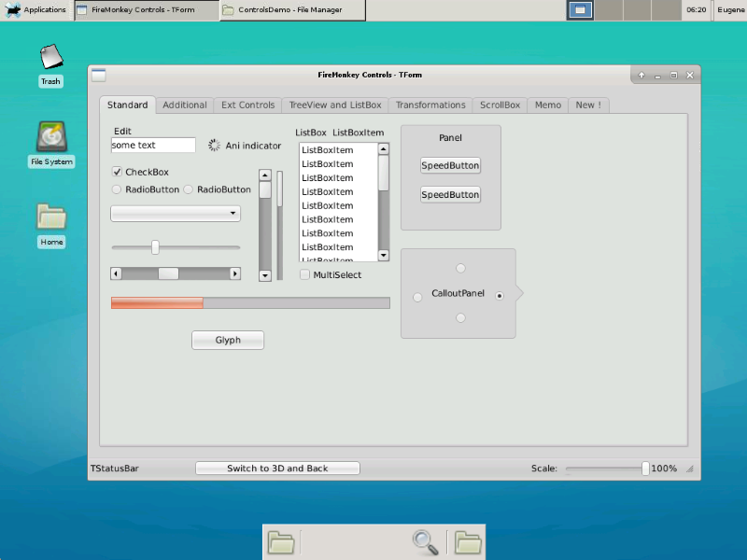Switch to the Additional tab
This screenshot has width=747, height=560.
point(185,105)
